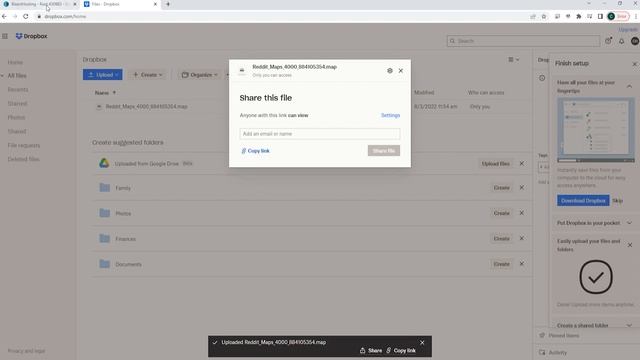
Task: Select All files in the sidebar
Action: click(17, 76)
